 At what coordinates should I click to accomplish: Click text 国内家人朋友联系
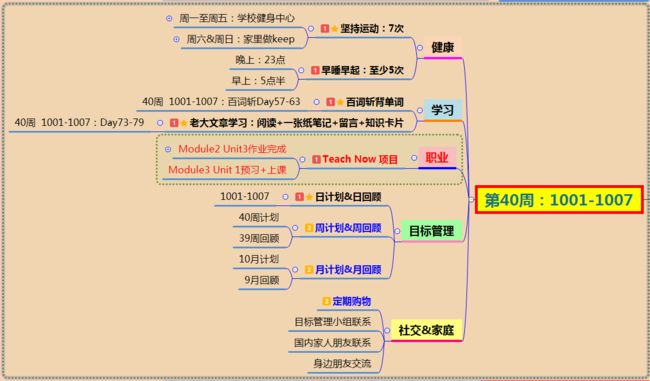pos(332,342)
